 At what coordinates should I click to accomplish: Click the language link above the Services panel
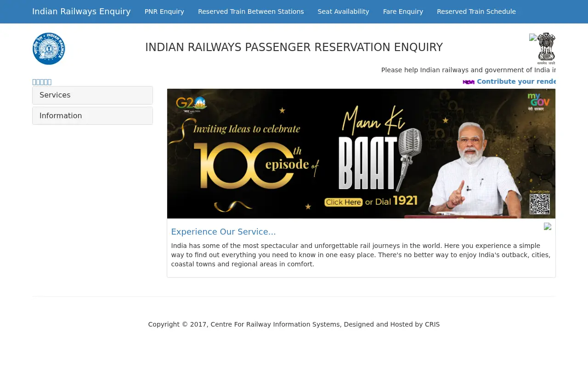pos(42,82)
